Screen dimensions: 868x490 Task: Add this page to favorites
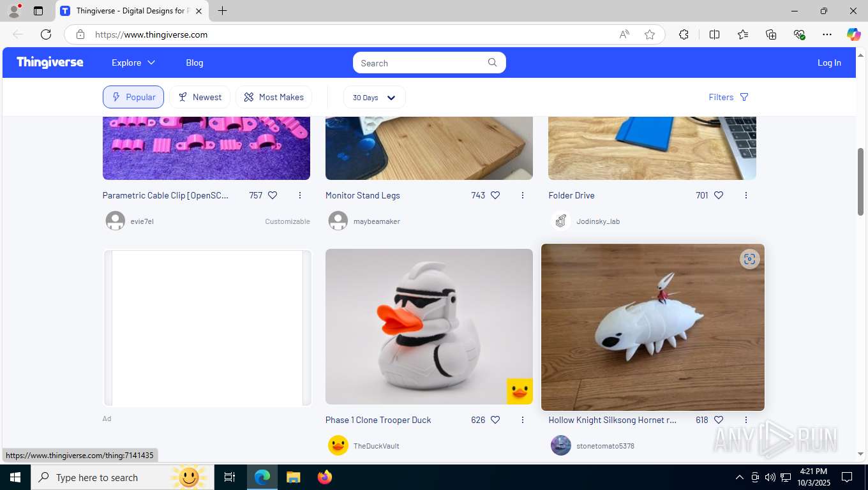(650, 34)
